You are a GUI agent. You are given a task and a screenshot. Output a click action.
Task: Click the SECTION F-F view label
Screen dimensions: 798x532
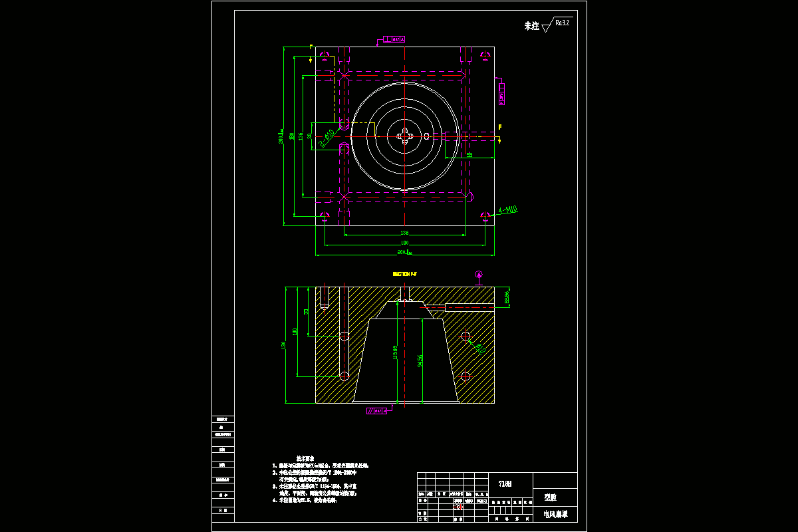[x=404, y=274]
